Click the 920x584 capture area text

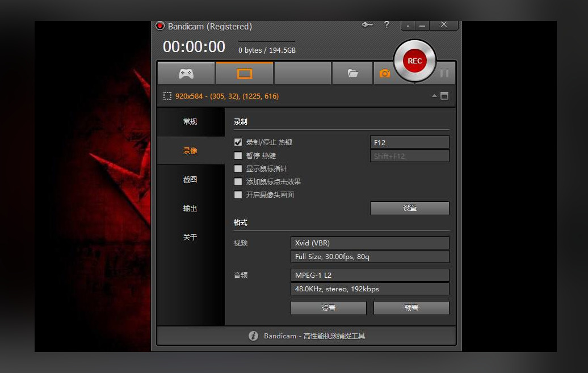click(227, 96)
